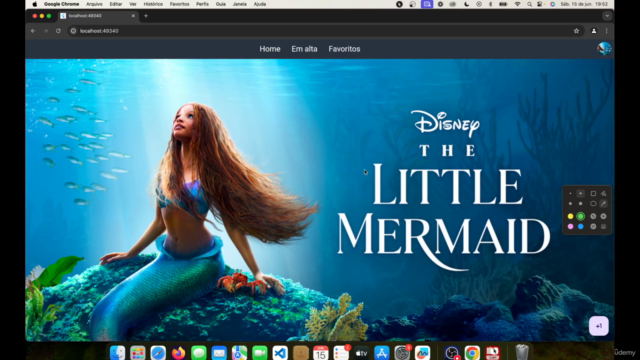
Task: Pick the blue color in annotation palette
Action: (x=580, y=227)
